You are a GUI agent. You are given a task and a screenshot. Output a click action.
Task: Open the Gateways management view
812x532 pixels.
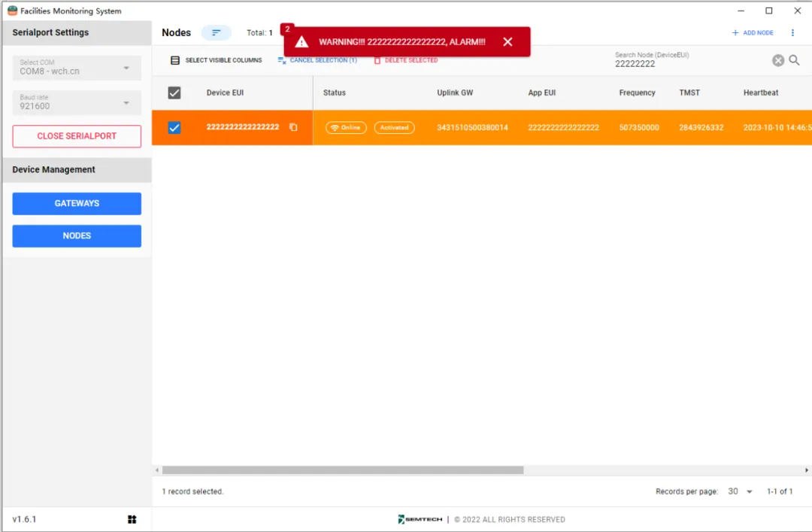pos(77,203)
